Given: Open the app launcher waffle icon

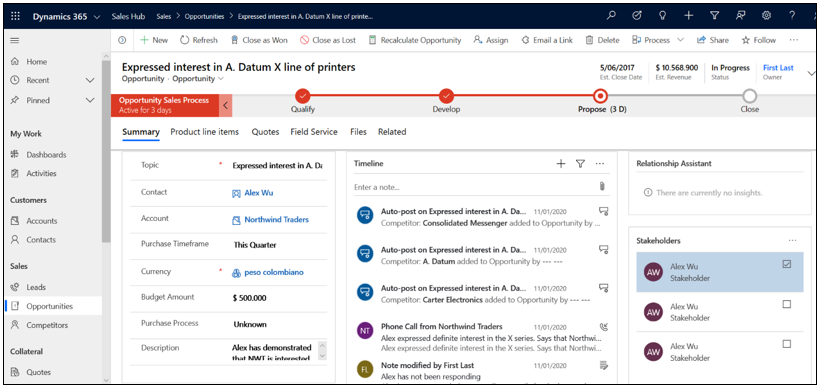Looking at the screenshot, I should click(16, 16).
